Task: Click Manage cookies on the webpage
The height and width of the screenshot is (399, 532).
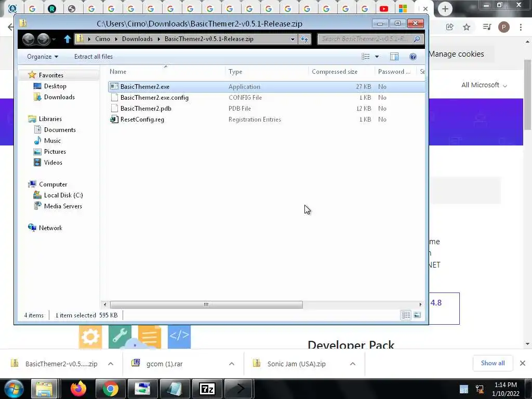Action: (457, 54)
